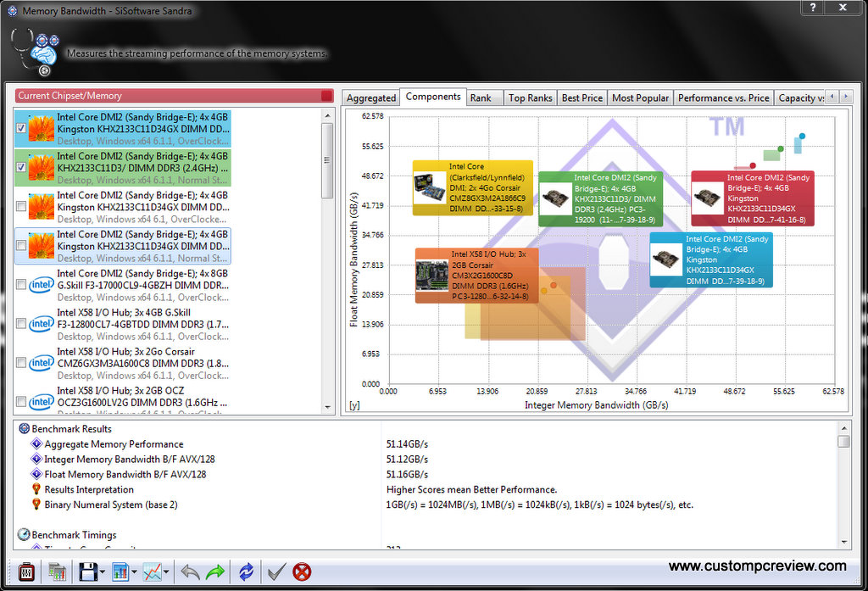This screenshot has width=868, height=591.
Task: Click the floppy disk save icon
Action: click(x=88, y=571)
